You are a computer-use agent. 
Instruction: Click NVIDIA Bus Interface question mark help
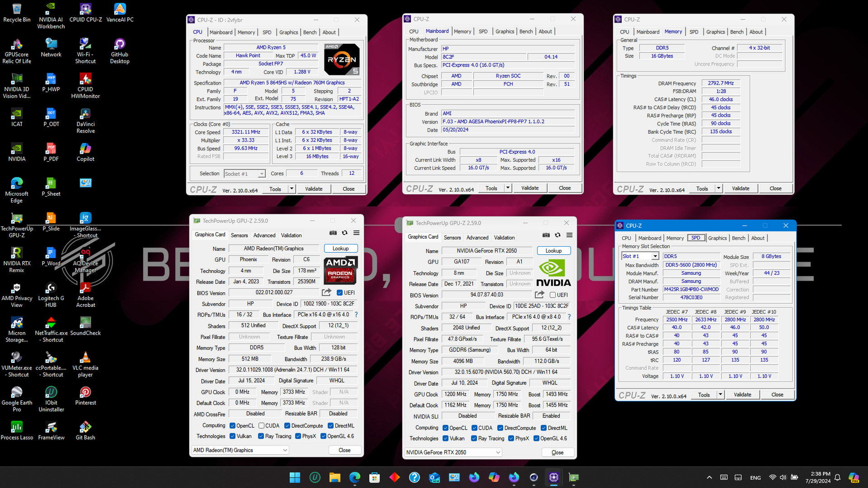click(x=569, y=317)
